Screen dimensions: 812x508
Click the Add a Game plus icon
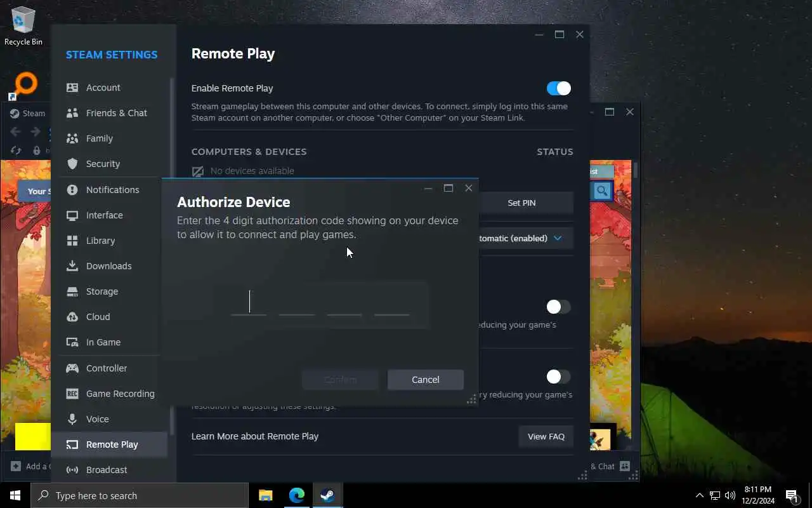16,466
